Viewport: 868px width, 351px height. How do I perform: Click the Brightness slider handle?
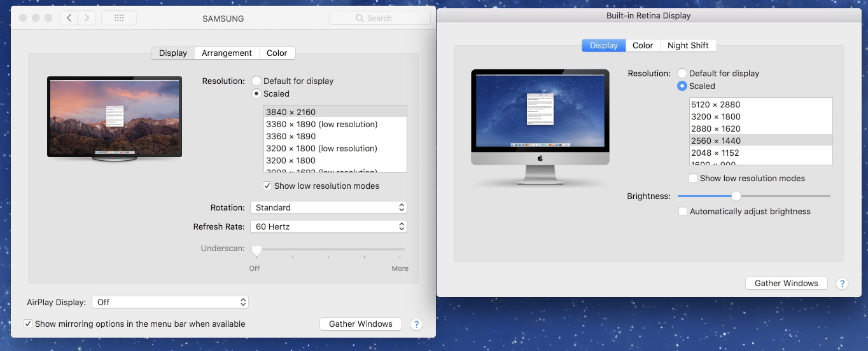click(736, 196)
